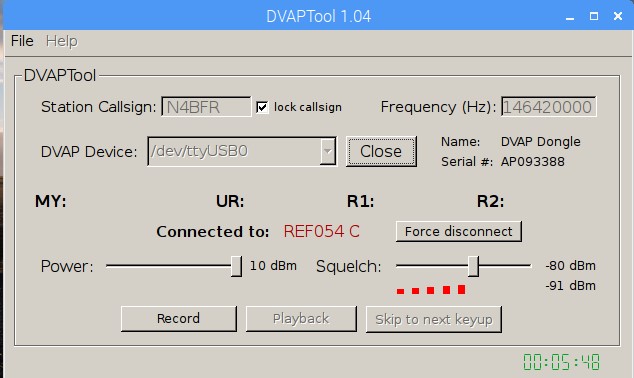This screenshot has width=634, height=378.
Task: Click the Record button
Action: point(178,319)
